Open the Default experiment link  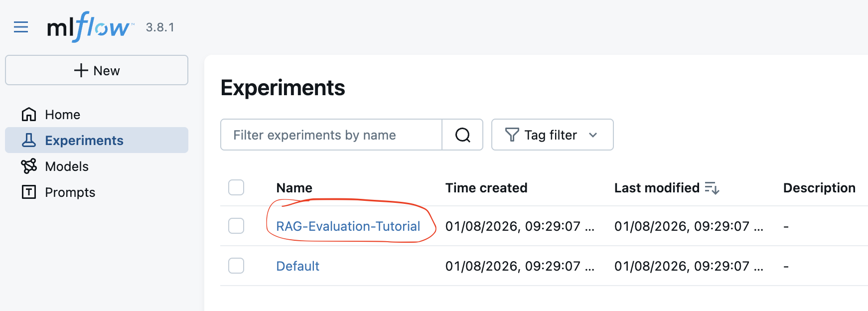[x=297, y=266]
